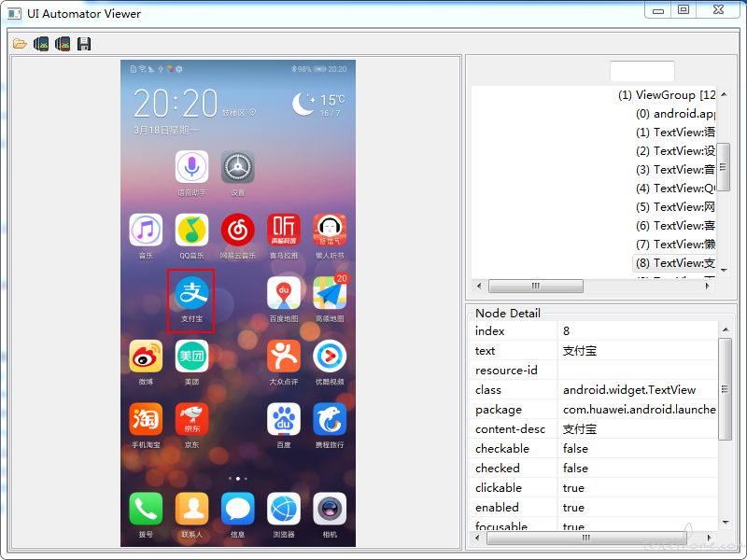747x560 pixels.
Task: Select the (1) TextView tree node
Action: (x=675, y=133)
